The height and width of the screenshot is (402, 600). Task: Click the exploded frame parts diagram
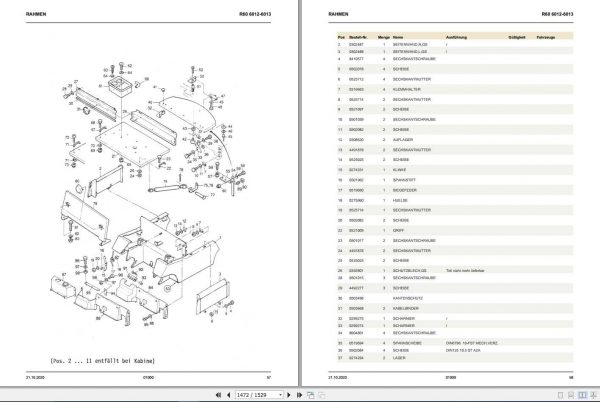point(149,195)
